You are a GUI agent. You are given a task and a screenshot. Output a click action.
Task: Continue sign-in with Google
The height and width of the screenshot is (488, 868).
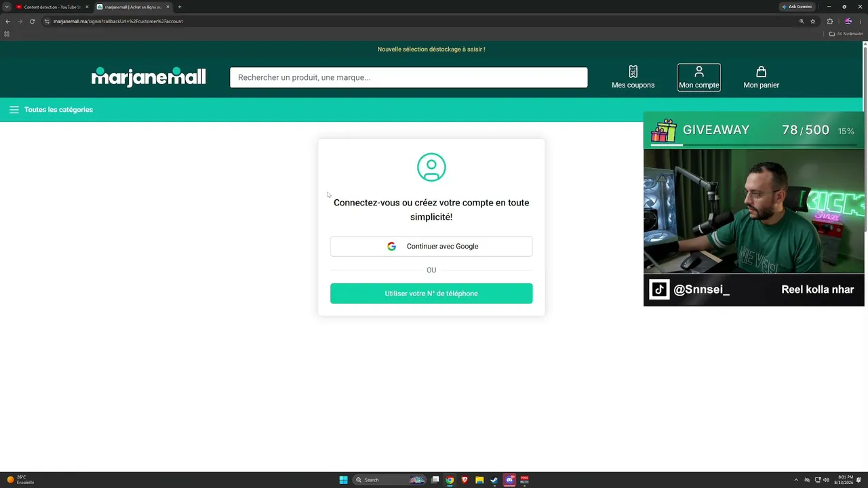click(x=431, y=246)
